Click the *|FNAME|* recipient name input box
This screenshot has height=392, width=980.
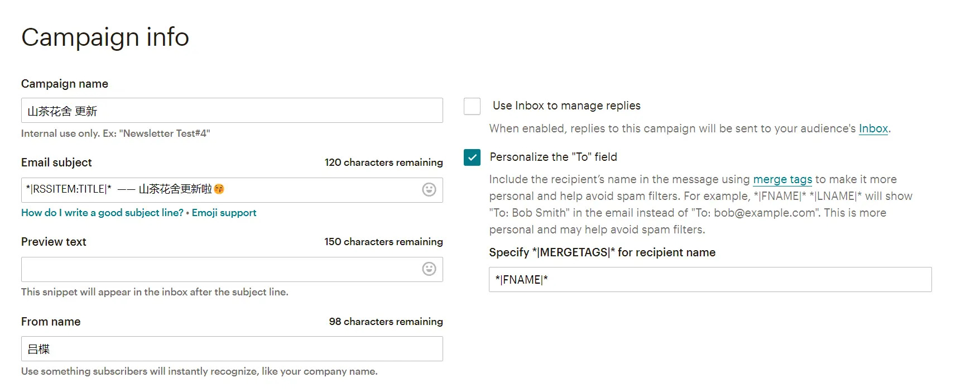pyautogui.click(x=710, y=280)
